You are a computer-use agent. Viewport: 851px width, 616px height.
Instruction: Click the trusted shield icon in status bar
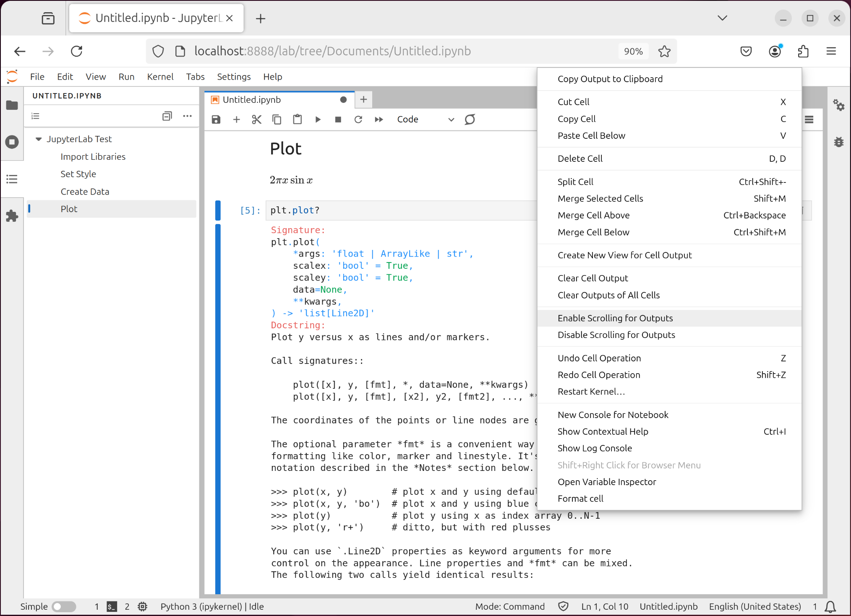(563, 606)
